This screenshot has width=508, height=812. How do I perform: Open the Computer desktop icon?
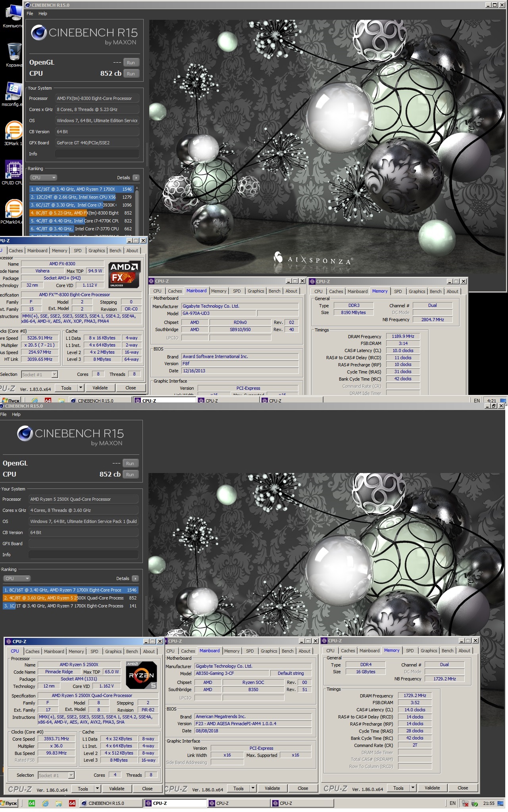(x=13, y=16)
